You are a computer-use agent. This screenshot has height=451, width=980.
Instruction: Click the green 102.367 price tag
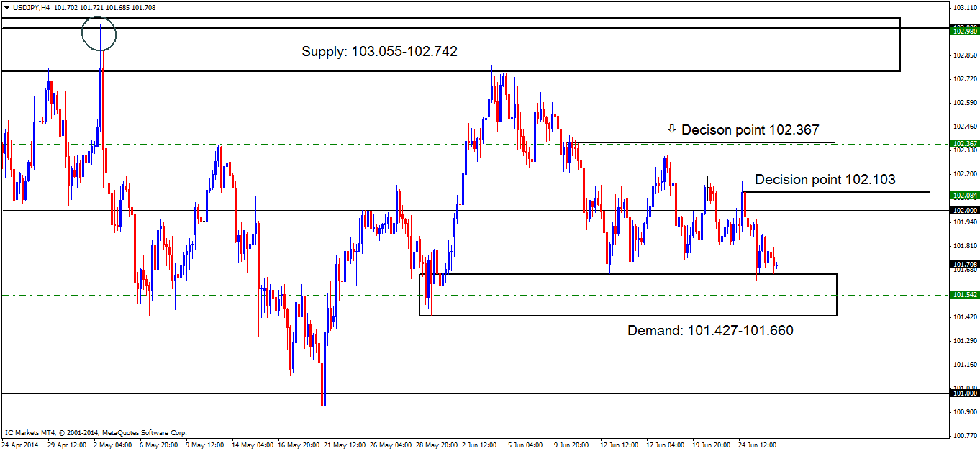point(965,144)
